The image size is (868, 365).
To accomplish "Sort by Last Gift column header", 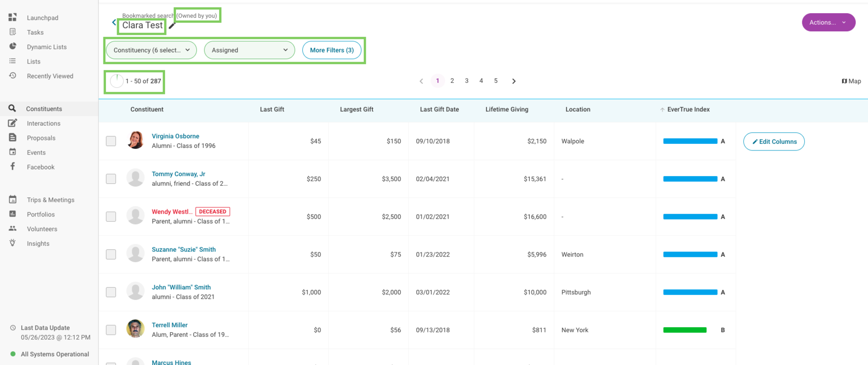I will click(x=272, y=110).
